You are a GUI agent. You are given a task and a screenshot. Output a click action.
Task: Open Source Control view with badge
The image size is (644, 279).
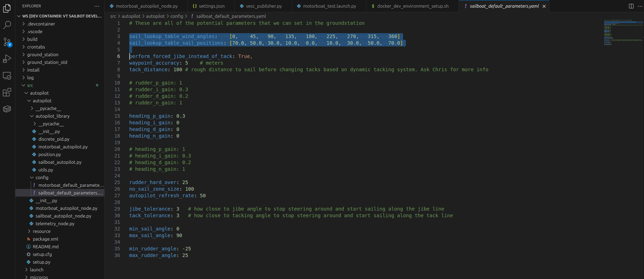click(x=7, y=42)
